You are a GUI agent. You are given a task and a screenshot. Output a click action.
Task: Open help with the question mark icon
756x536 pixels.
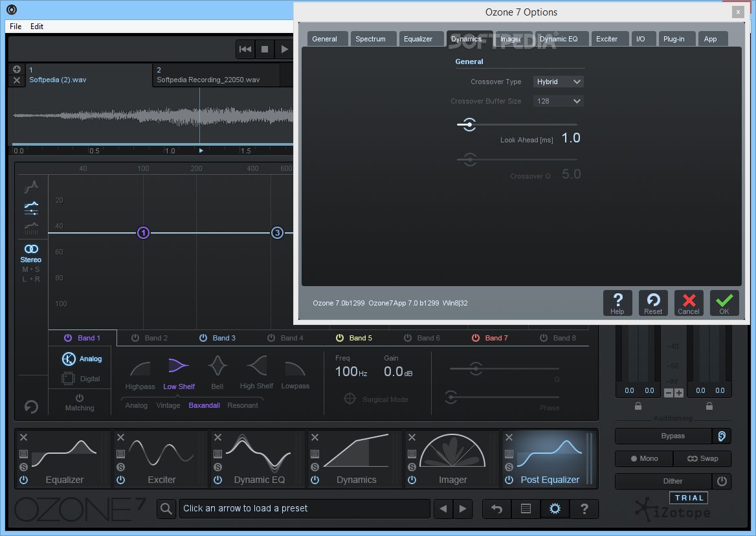(x=584, y=509)
